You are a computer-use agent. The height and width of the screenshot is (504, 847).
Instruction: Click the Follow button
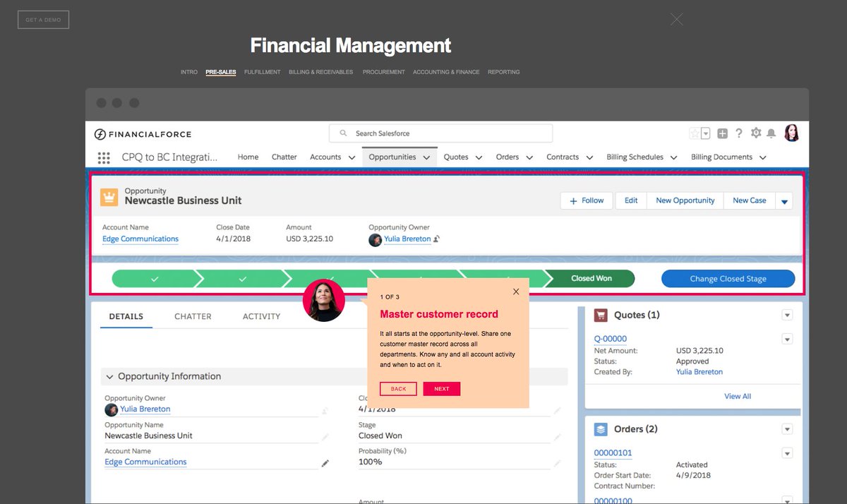(x=587, y=201)
